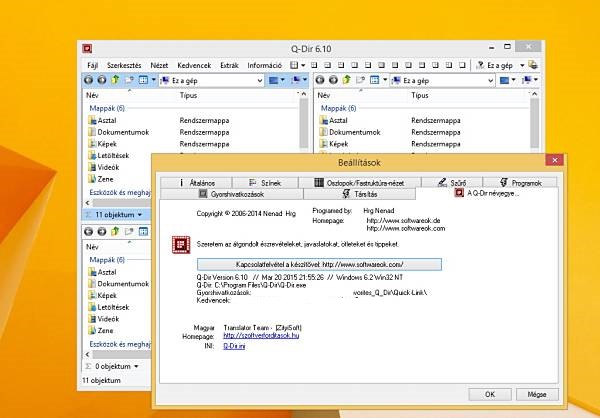Click the new folder icon in bottom-left pane

coord(129,231)
